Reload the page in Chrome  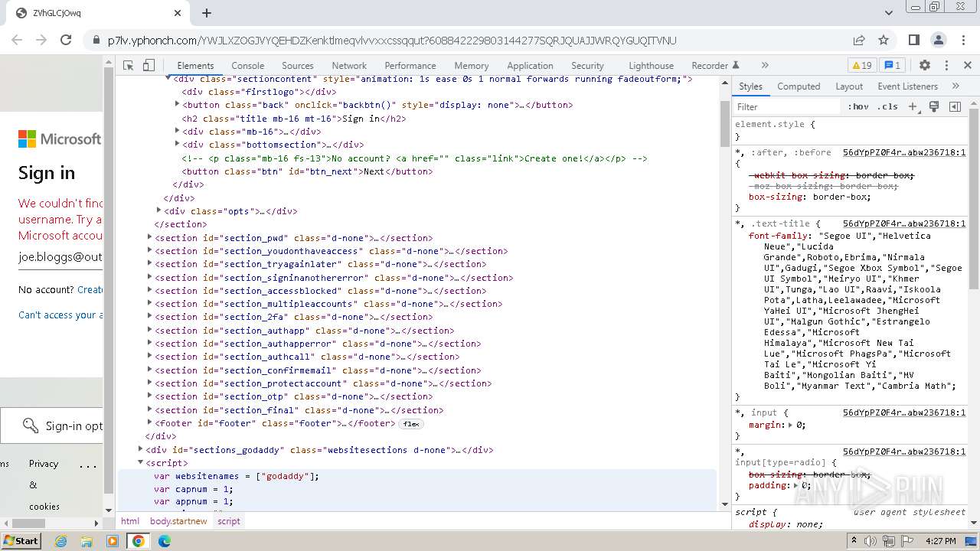tap(66, 41)
